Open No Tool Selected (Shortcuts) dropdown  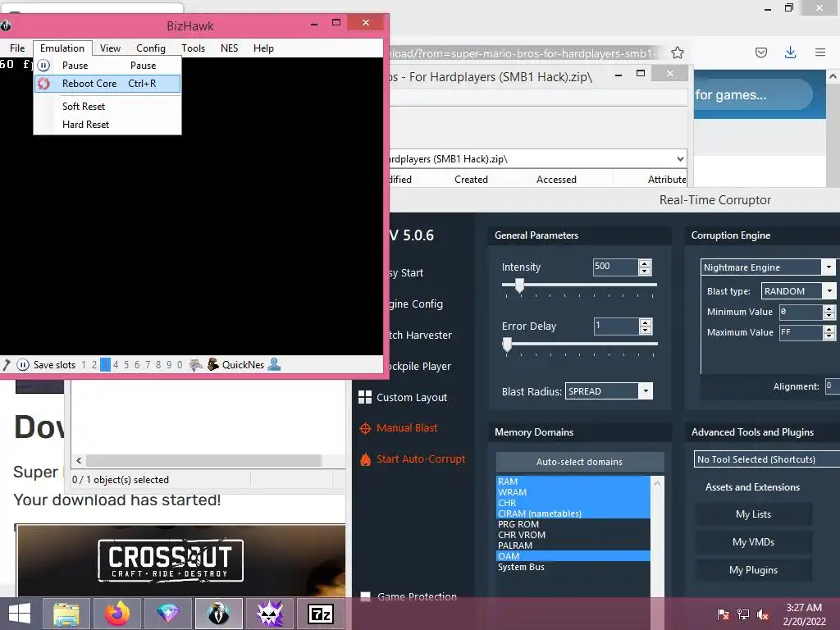tap(767, 459)
